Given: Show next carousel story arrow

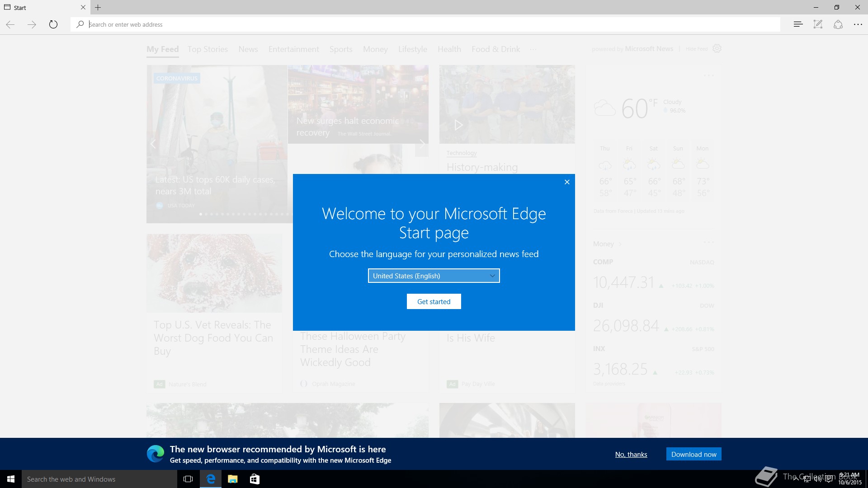Looking at the screenshot, I should pos(422,144).
